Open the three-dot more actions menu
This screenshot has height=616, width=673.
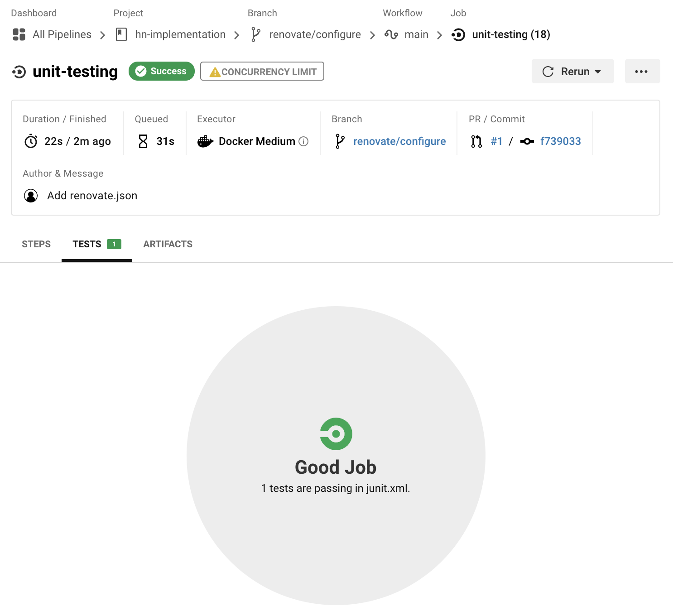642,71
